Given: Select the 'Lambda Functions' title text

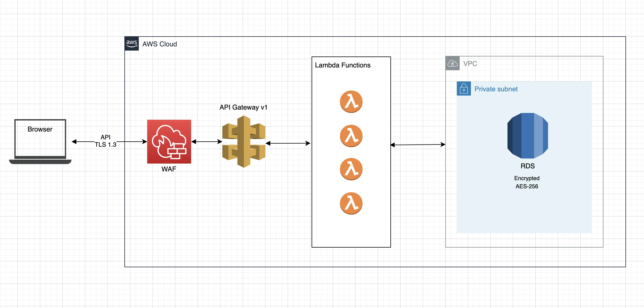Looking at the screenshot, I should point(343,65).
